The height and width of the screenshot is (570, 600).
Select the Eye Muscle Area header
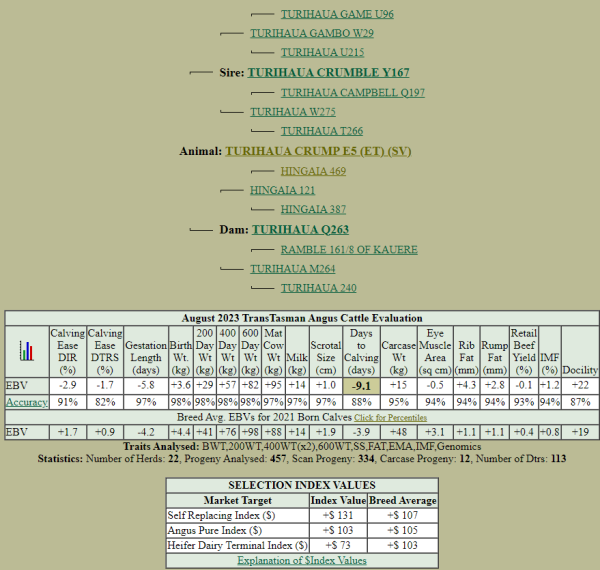(435, 352)
